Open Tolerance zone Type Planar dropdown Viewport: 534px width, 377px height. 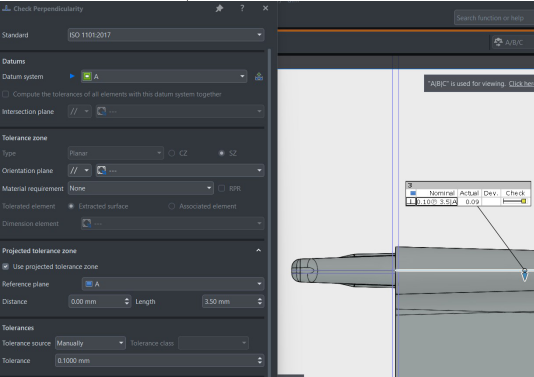point(115,153)
